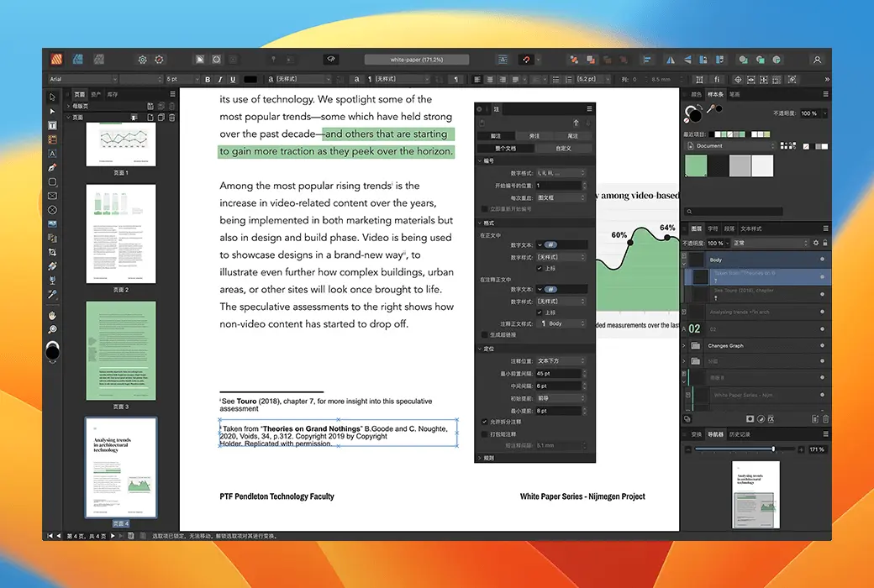Switch to the 资产 tab in left panel
The image size is (874, 588).
click(96, 94)
